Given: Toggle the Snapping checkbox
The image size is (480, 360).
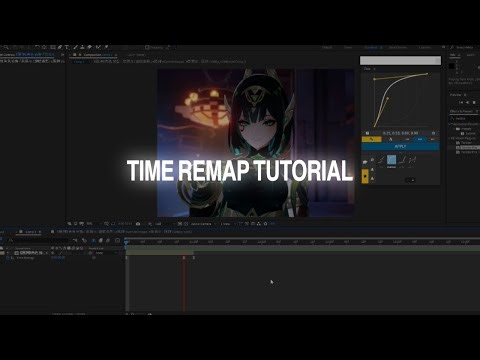Looking at the screenshot, I should click(147, 47).
